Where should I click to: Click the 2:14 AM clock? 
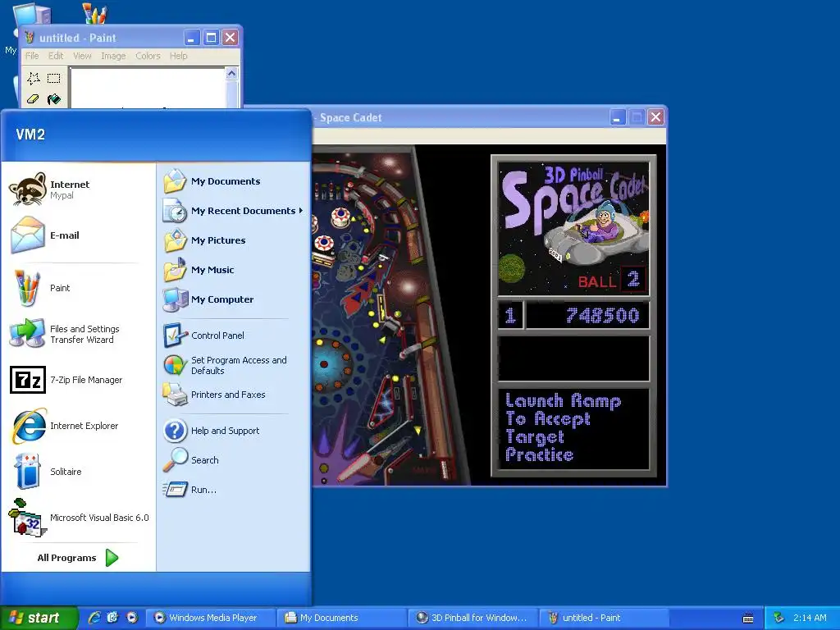click(x=810, y=618)
